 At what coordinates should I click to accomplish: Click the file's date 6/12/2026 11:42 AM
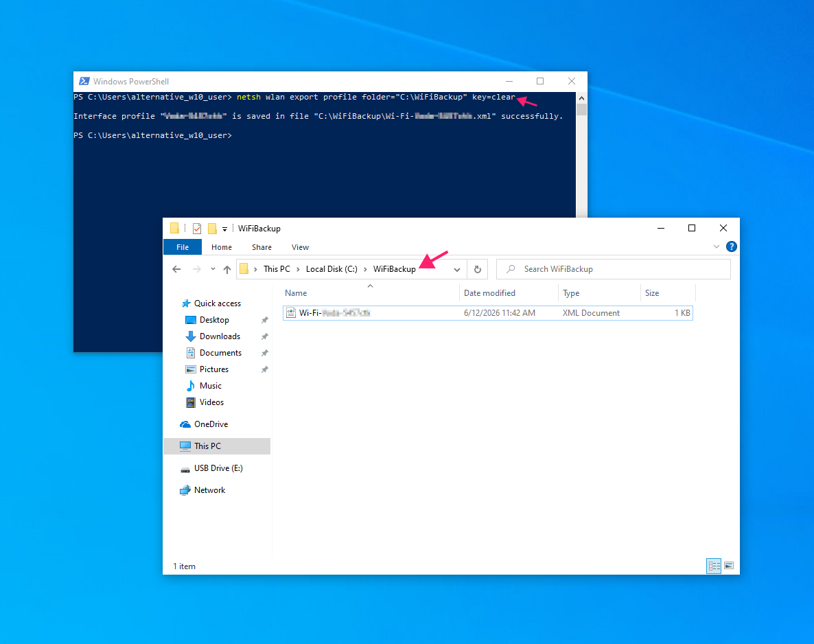click(x=500, y=312)
